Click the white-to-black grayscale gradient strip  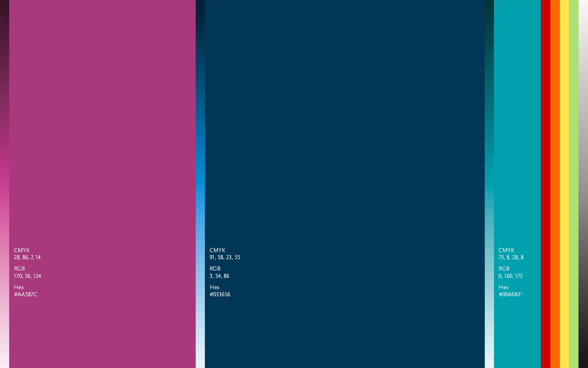pos(583,184)
